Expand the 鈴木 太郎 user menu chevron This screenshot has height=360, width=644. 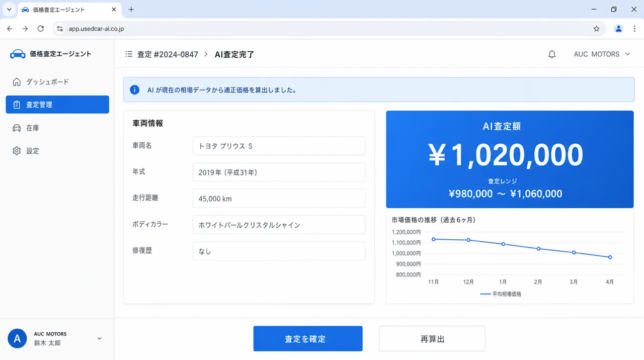[x=99, y=338]
